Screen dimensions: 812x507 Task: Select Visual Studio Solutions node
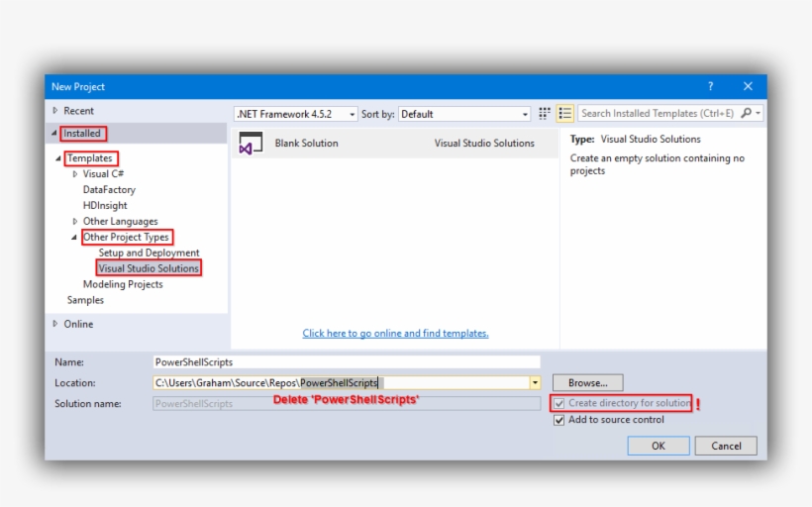(149, 268)
